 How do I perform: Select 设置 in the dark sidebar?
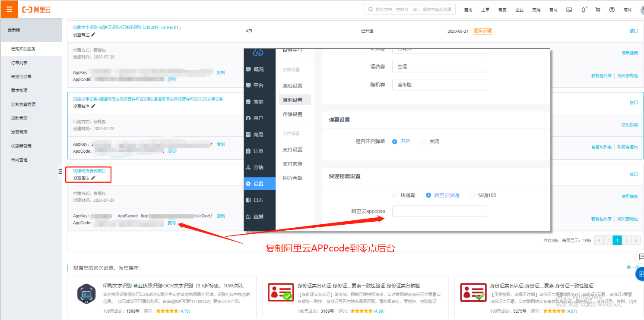click(259, 184)
